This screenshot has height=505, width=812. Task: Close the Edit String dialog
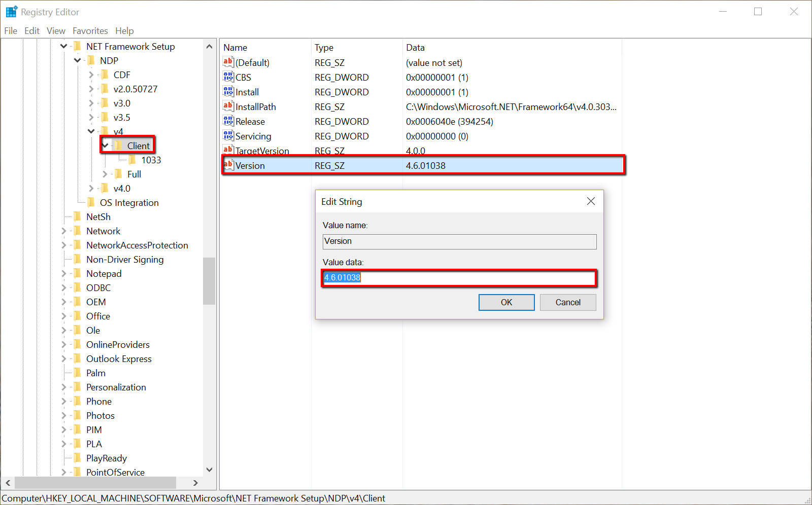click(591, 201)
